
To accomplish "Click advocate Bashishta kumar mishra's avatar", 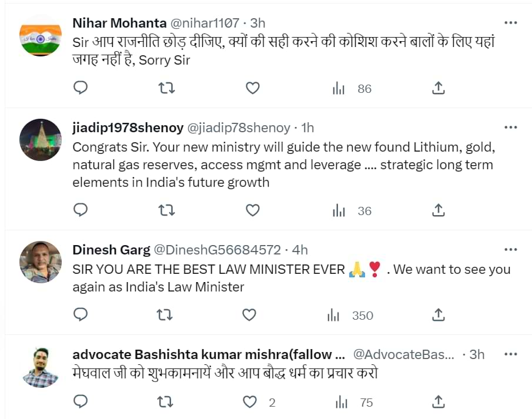I will point(41,367).
